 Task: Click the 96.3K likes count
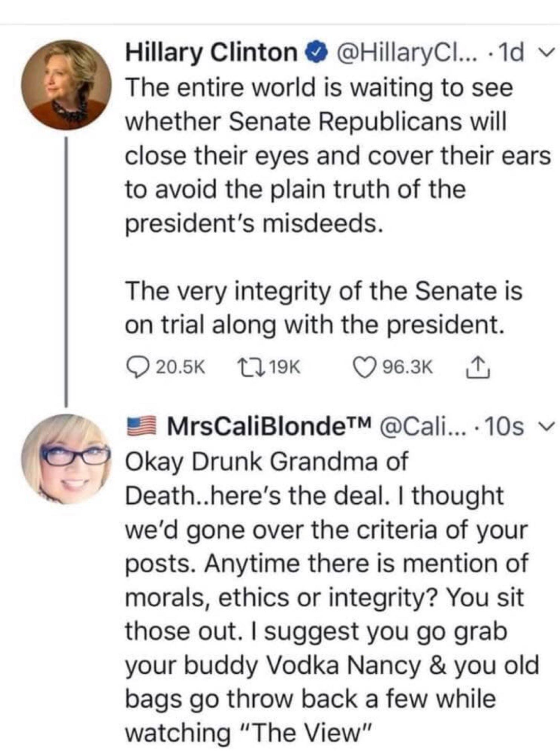click(x=408, y=367)
